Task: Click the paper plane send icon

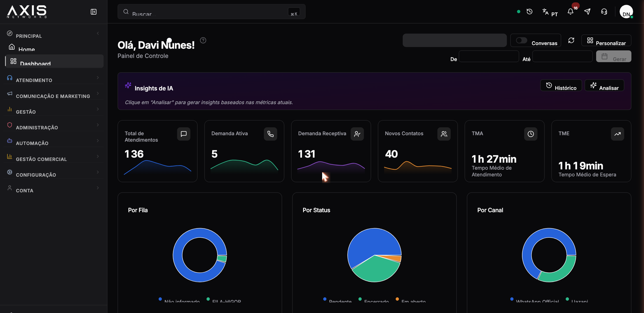Action: 587,11
